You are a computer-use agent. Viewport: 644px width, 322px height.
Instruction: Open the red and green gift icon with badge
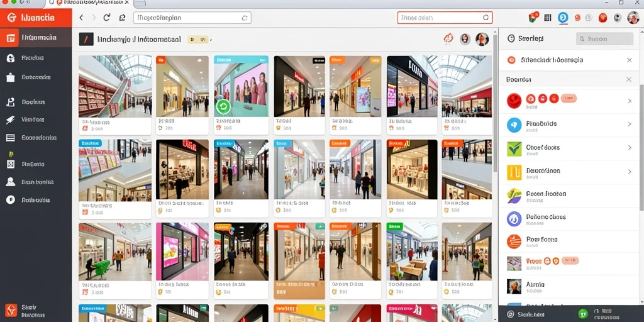(533, 17)
